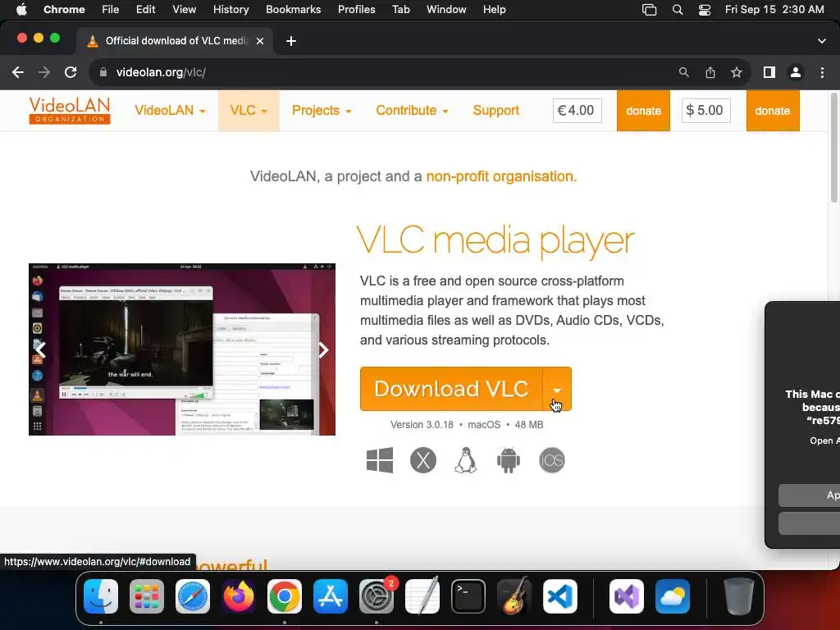Open the Apple menu
The image size is (840, 630).
point(21,10)
